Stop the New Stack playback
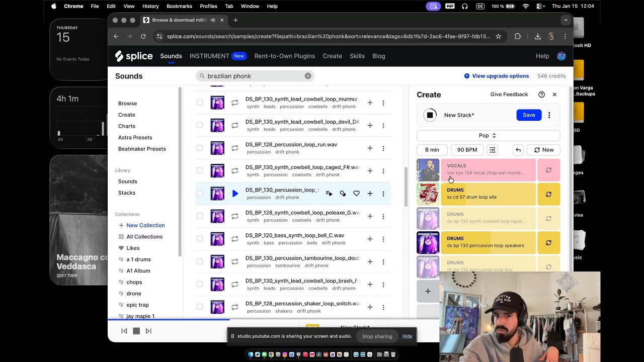 click(x=430, y=115)
